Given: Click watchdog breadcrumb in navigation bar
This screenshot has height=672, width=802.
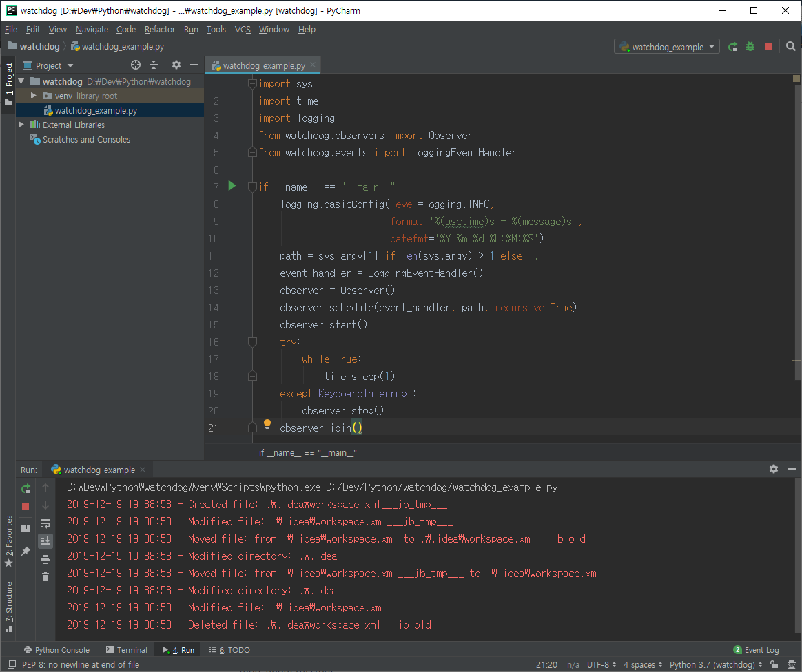Looking at the screenshot, I should tap(34, 46).
